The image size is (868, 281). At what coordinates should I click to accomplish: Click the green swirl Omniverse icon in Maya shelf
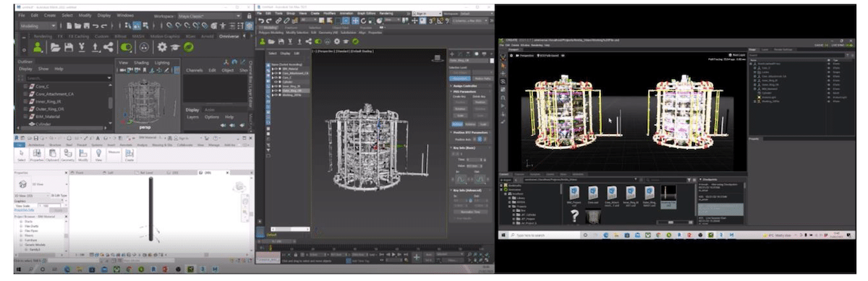188,47
